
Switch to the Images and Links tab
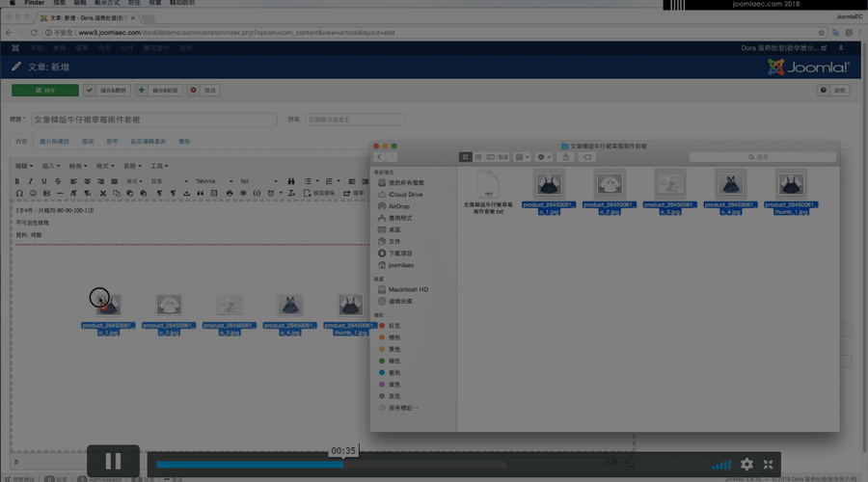click(55, 142)
